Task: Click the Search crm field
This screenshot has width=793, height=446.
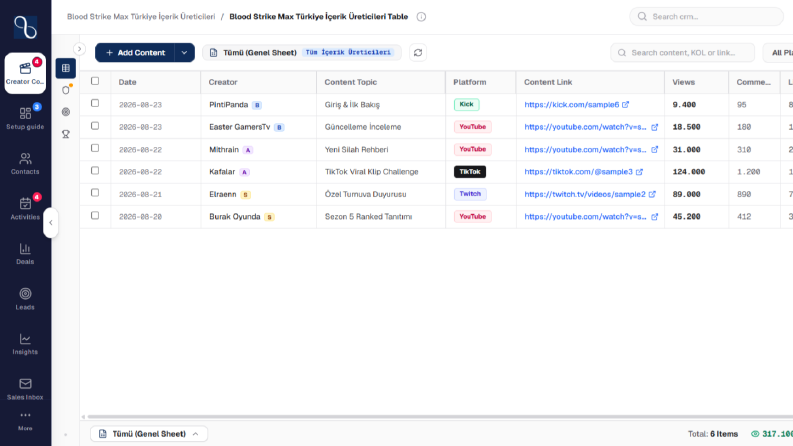Action: click(707, 17)
